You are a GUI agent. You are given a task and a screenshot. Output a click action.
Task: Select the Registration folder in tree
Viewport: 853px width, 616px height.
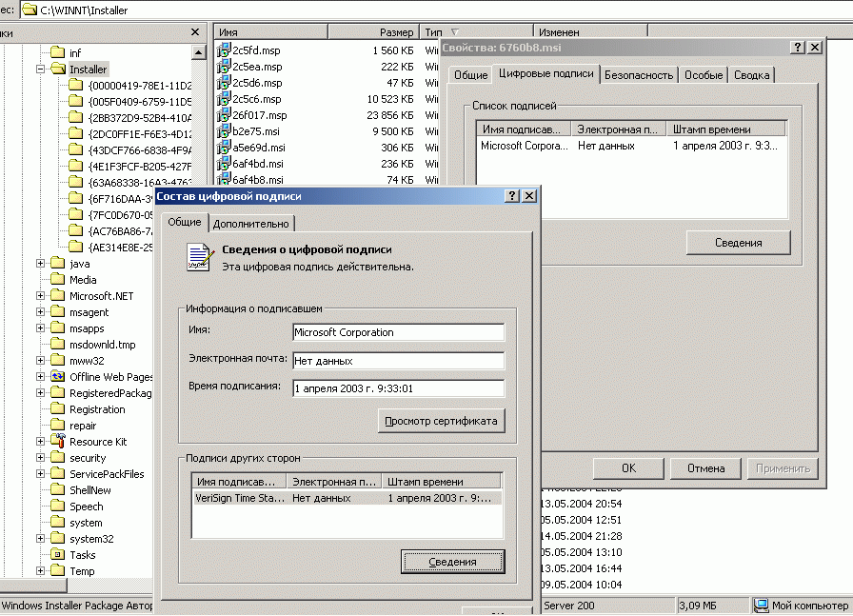(97, 409)
